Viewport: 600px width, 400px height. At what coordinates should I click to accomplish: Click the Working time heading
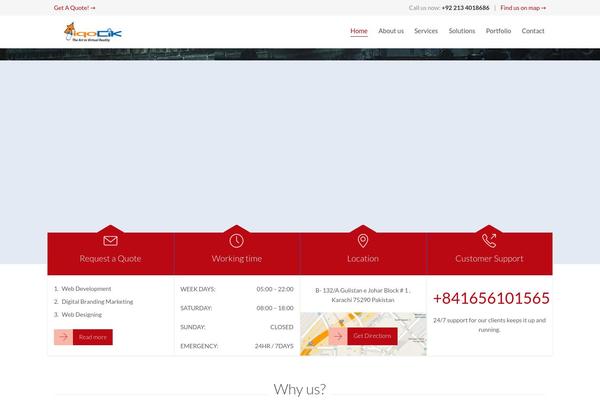coord(236,259)
